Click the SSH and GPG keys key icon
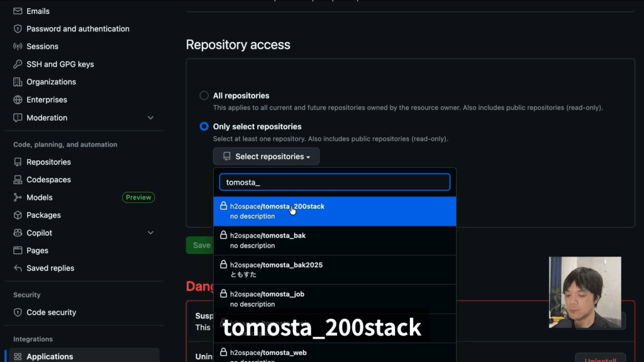The width and height of the screenshot is (644, 362). [x=18, y=64]
